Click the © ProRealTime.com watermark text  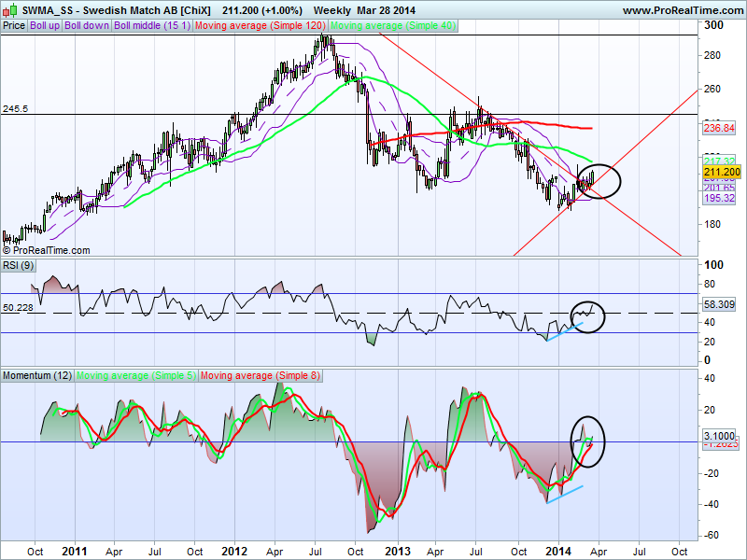click(x=46, y=250)
